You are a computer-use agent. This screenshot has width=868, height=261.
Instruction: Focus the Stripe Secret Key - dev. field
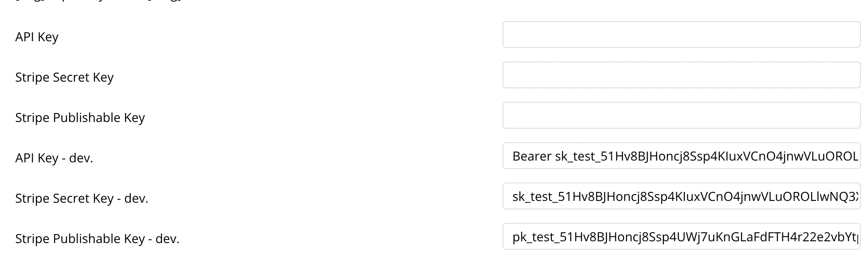point(681,196)
